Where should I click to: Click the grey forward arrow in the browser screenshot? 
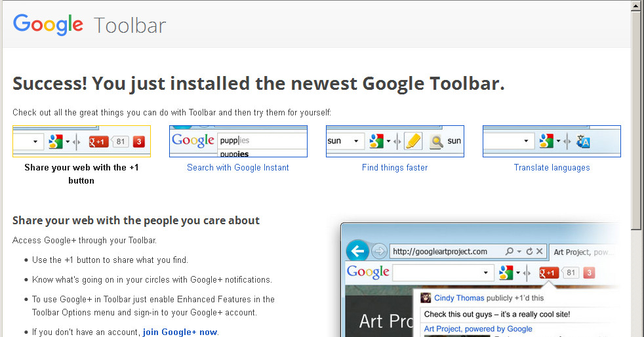379,251
